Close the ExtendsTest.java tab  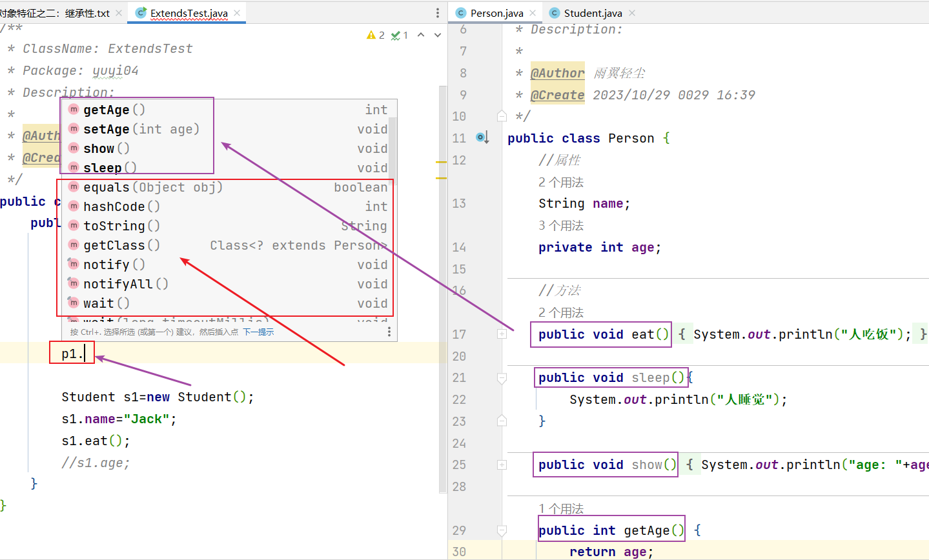coord(237,13)
